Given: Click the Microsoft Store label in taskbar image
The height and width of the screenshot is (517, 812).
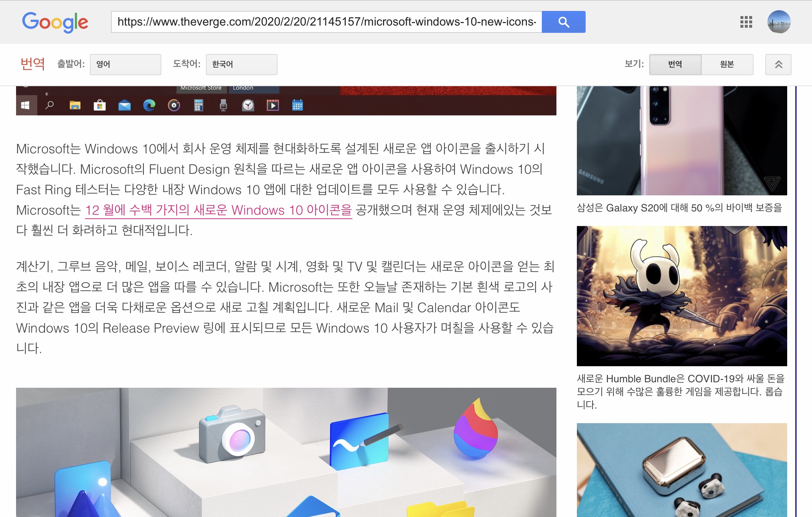Looking at the screenshot, I should tap(201, 88).
